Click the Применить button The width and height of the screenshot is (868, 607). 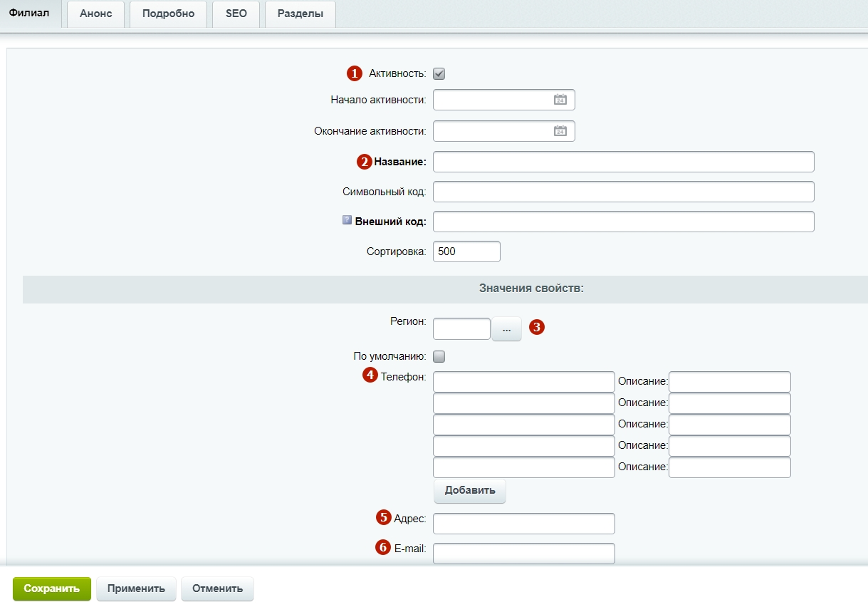136,588
